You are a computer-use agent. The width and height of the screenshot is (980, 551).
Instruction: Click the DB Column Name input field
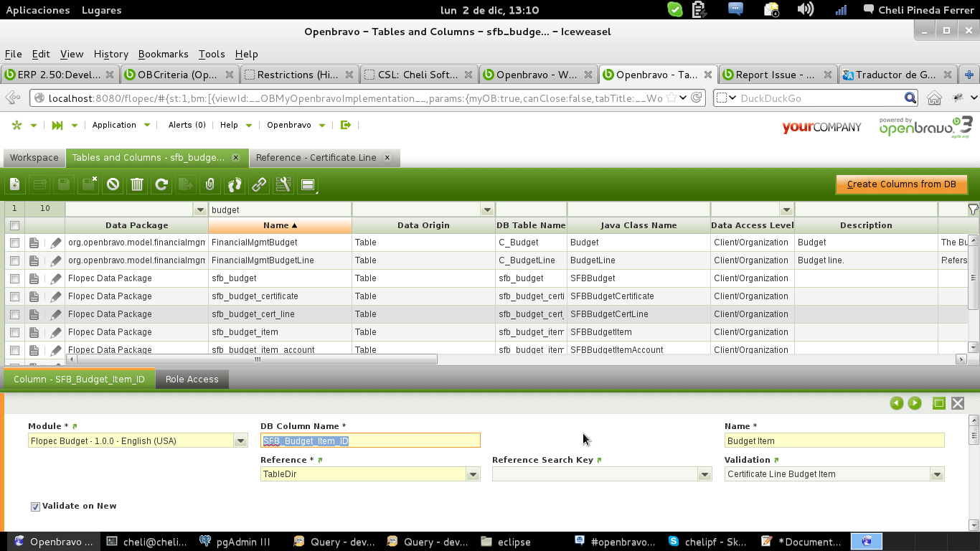tap(370, 441)
